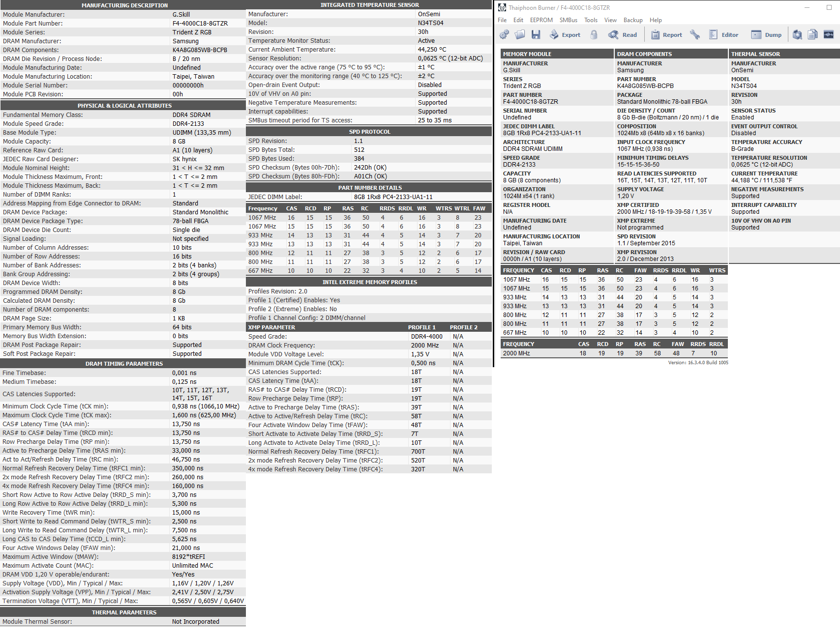Click the thermal sensor model N34TS04 in the app panel
Screen dimensions: 840x637
point(744,86)
